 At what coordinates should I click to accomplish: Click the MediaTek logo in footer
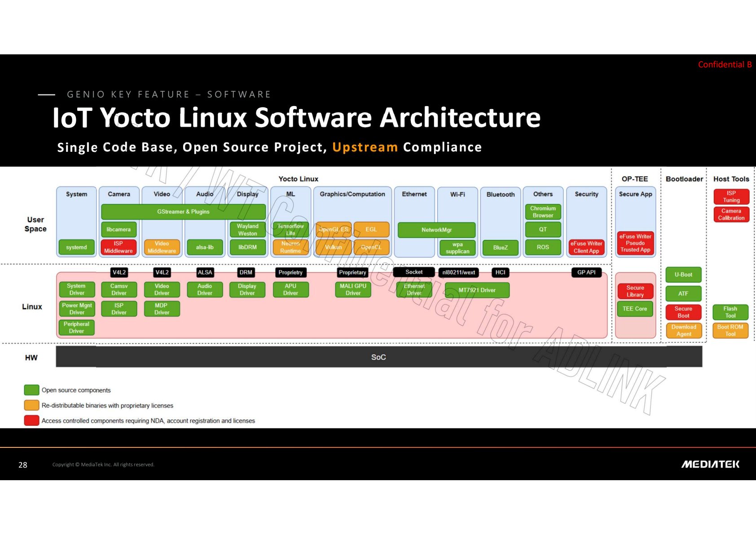710,464
